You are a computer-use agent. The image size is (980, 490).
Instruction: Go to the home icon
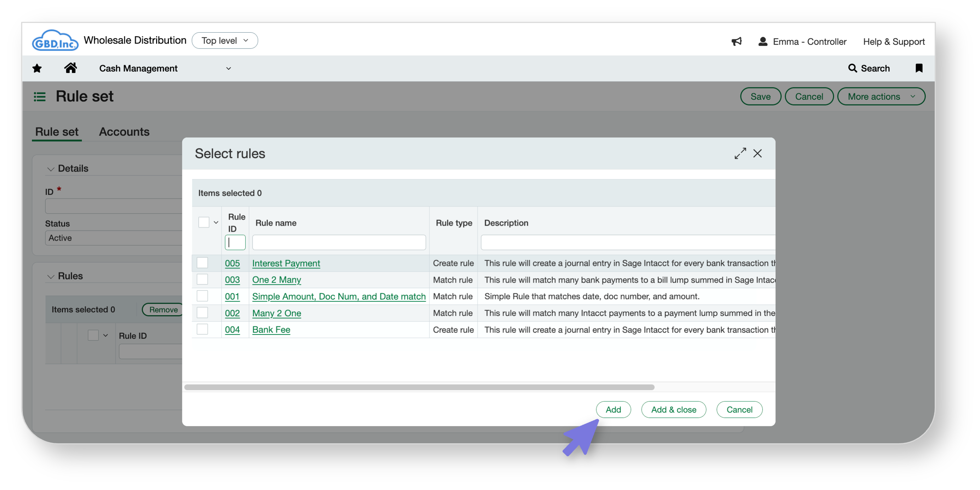pos(70,68)
